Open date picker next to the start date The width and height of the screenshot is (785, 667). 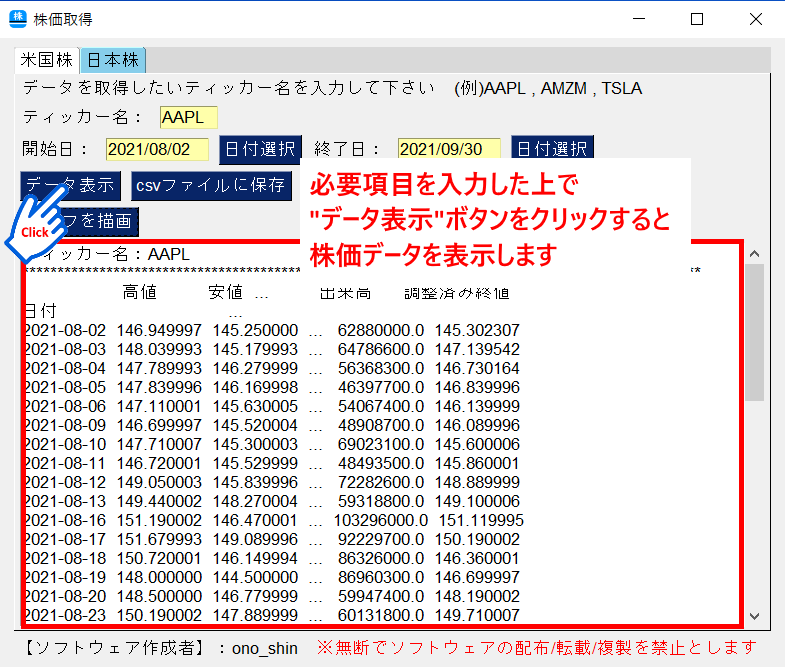260,149
